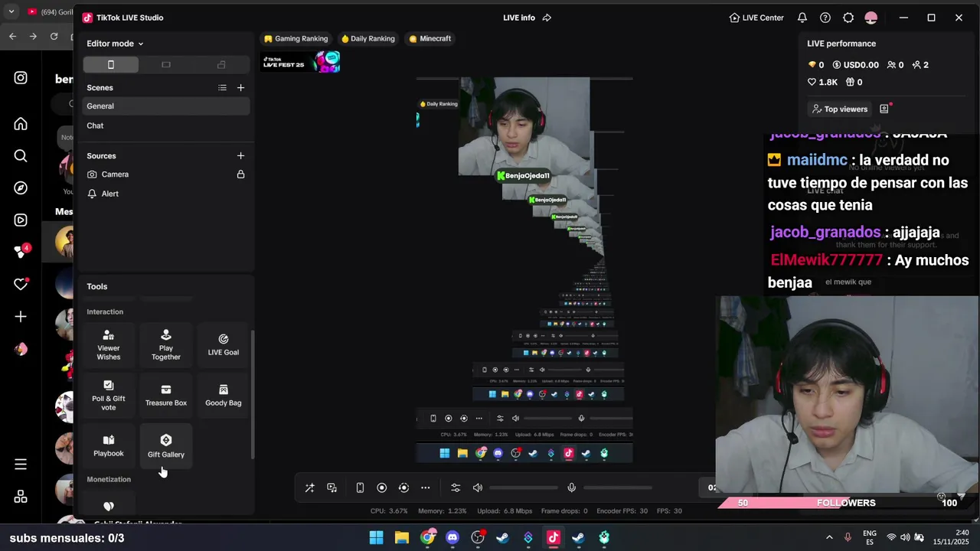Viewport: 980px width, 551px height.
Task: Open the Treasure Box tool
Action: [166, 395]
